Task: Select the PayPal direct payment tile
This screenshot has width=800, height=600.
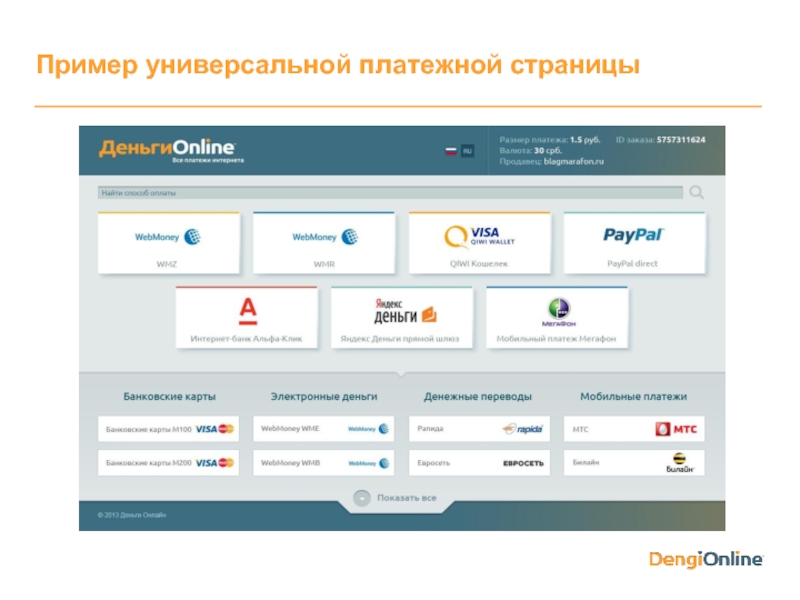Action: [x=635, y=243]
